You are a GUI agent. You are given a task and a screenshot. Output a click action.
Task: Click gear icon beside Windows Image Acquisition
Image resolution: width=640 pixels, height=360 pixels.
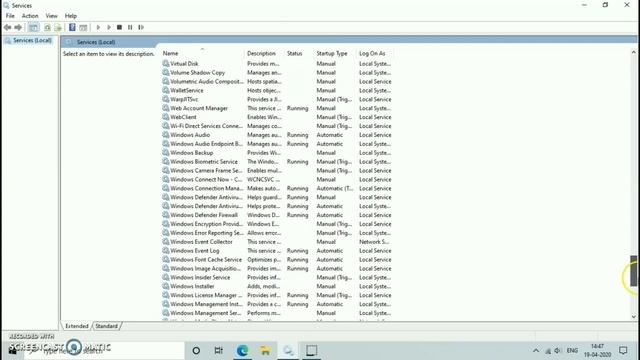(x=165, y=268)
